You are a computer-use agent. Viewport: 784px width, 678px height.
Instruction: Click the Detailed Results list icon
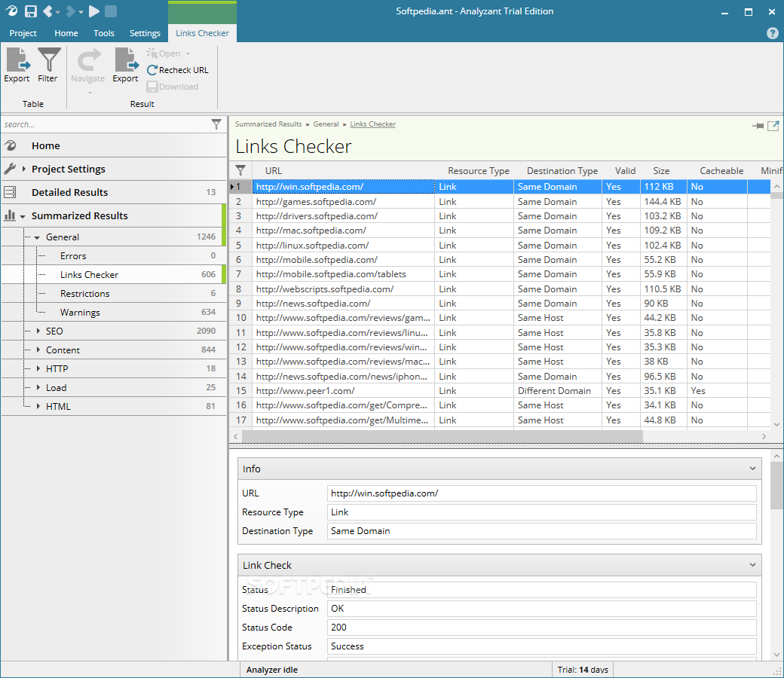[10, 192]
